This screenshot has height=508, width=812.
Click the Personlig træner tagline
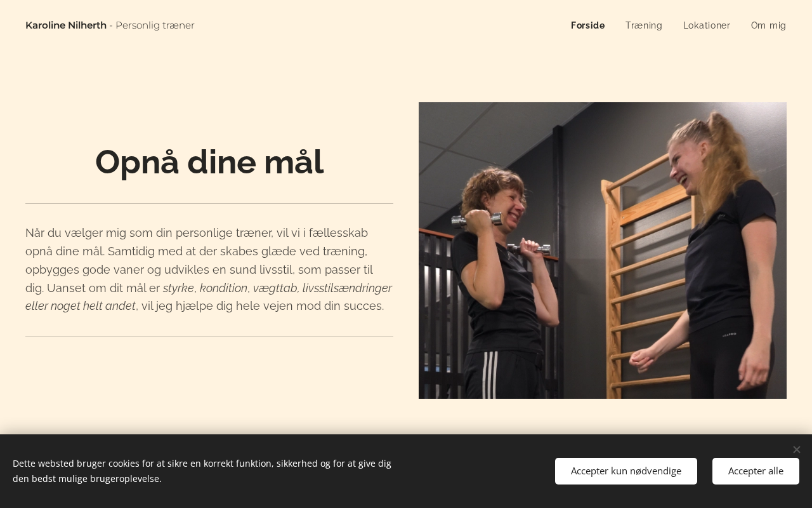tap(155, 25)
